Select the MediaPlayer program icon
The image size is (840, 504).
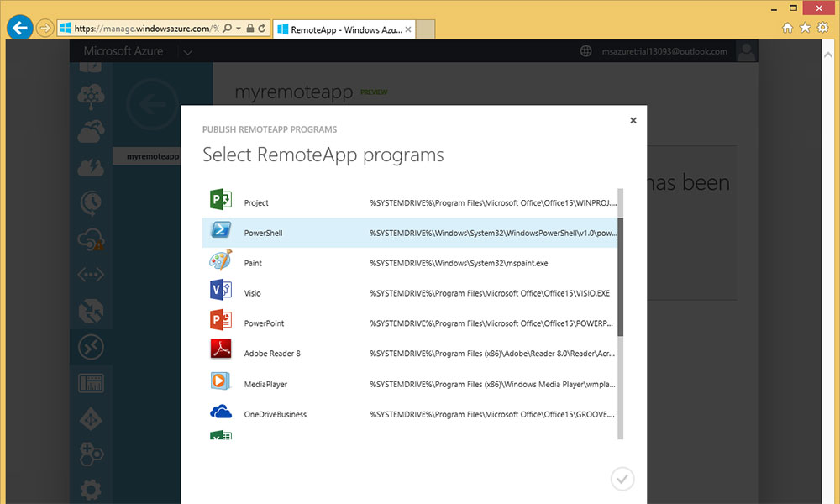220,381
